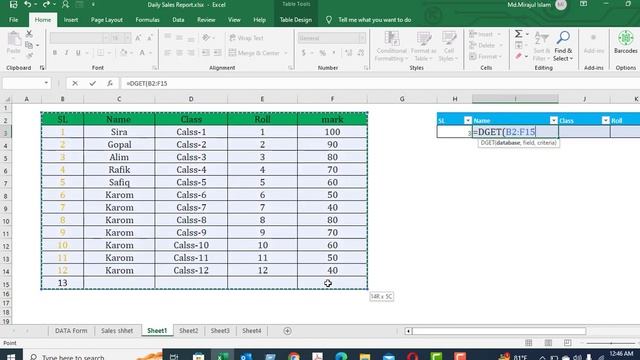Click the Format Painter brush icon
The width and height of the screenshot is (640, 360).
29,55
